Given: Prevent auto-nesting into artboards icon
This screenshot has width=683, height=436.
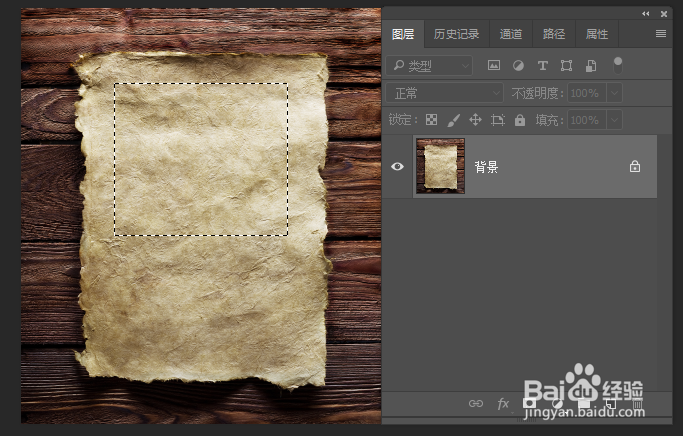Looking at the screenshot, I should 497,120.
